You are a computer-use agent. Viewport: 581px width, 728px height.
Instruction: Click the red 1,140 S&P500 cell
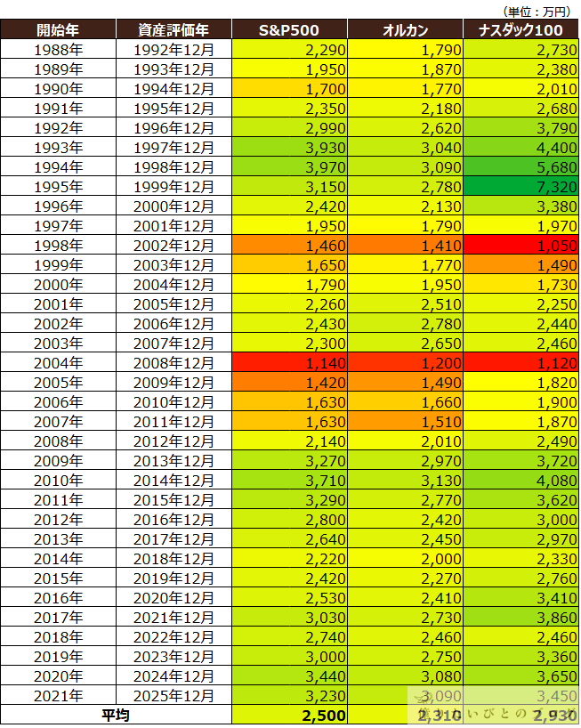tap(289, 362)
